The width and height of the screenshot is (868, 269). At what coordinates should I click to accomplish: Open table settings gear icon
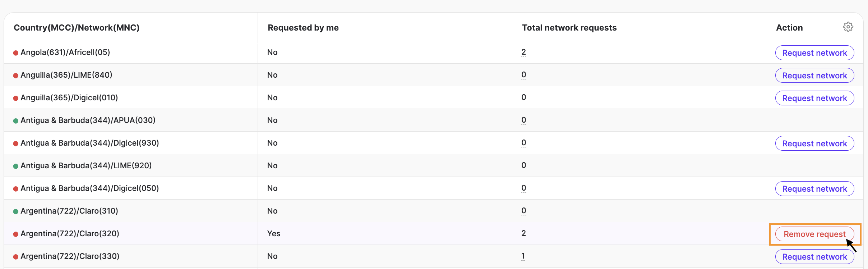(x=848, y=27)
